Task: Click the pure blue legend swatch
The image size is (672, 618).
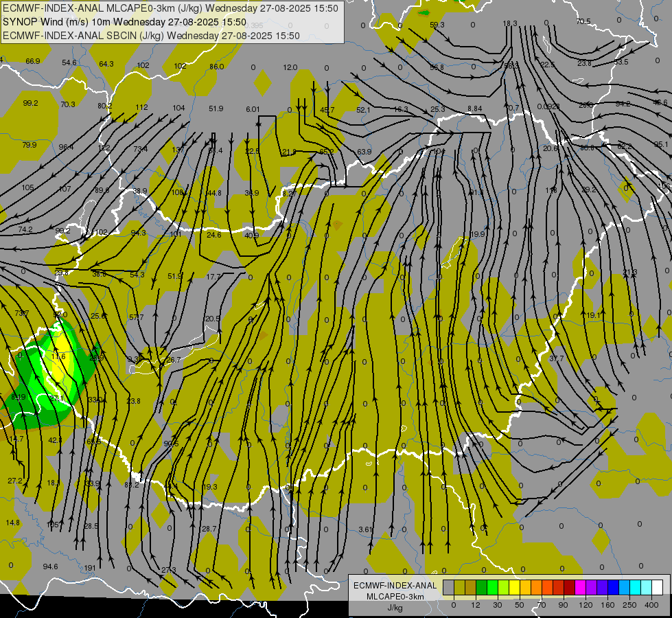Action: 613,587
